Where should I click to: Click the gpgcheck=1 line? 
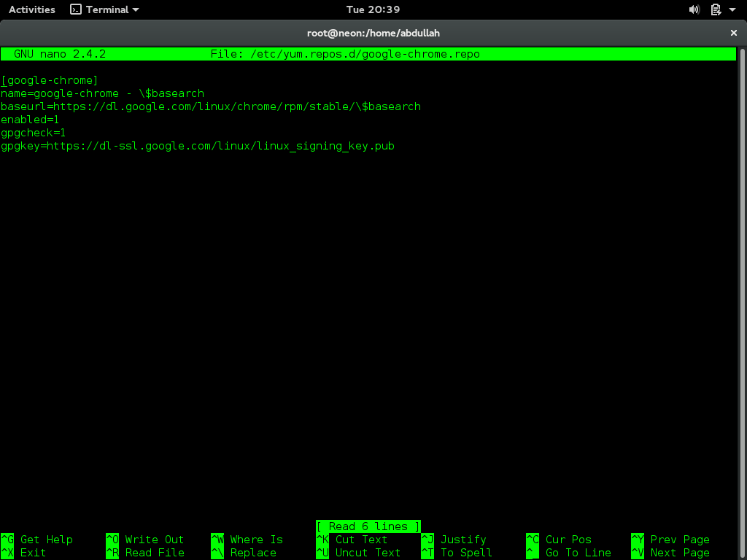[x=34, y=133]
